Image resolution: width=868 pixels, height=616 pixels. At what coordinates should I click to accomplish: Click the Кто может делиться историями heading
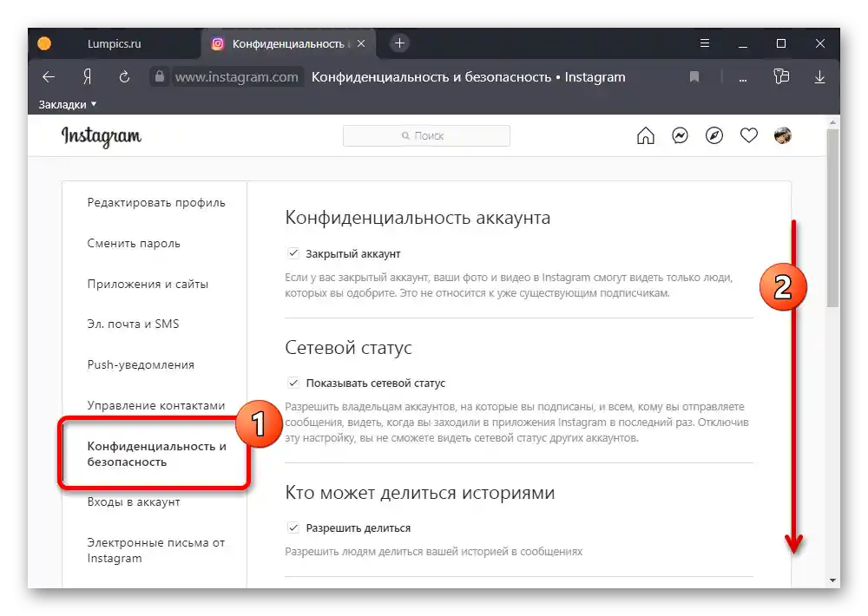419,492
